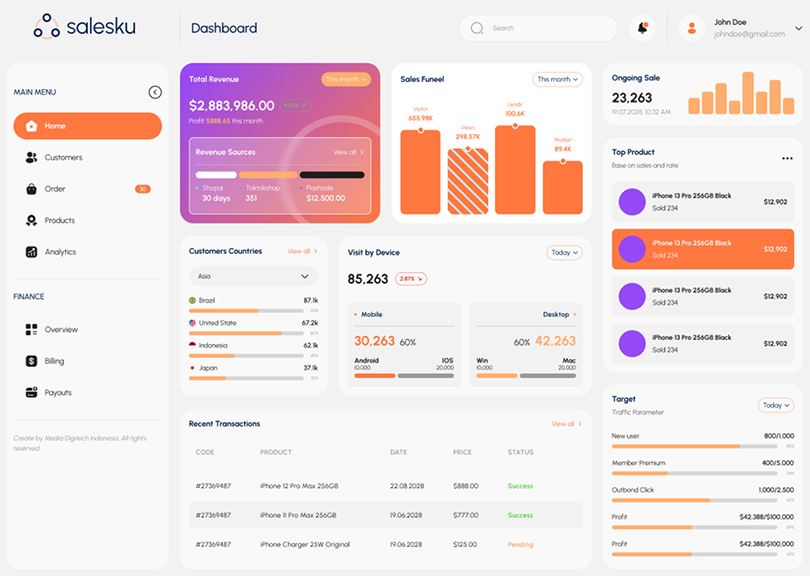Screen dimensions: 810x576
Task: Click the Analytics chart icon
Action: [x=31, y=252]
